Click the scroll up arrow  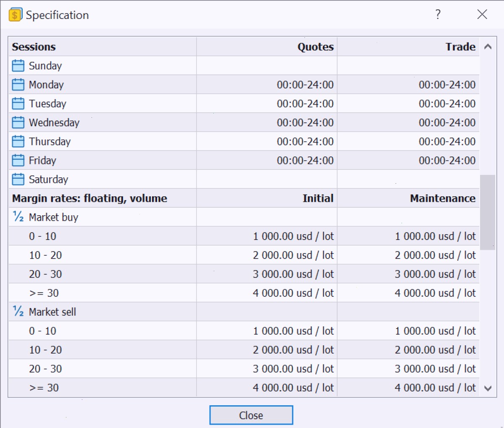pos(488,47)
